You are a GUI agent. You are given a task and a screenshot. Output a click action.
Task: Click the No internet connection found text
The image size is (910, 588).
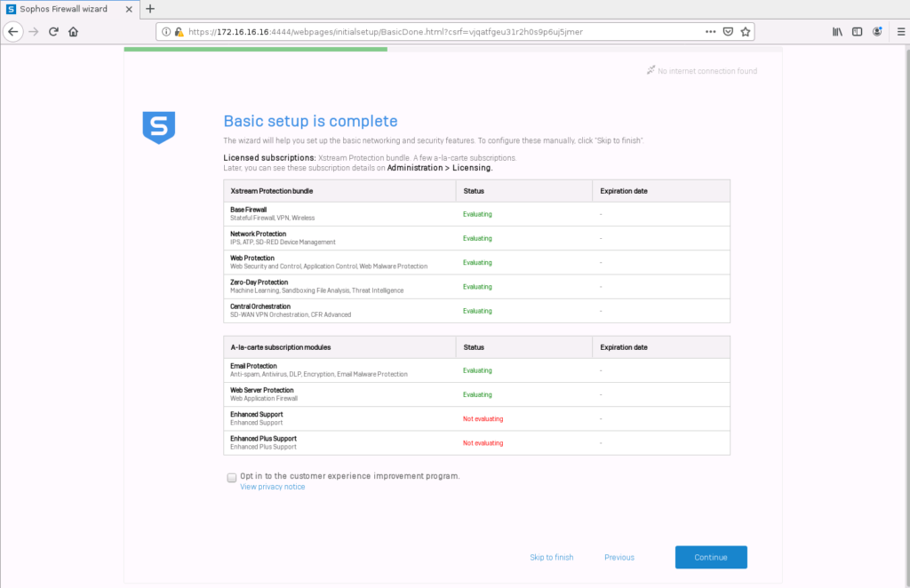point(707,71)
